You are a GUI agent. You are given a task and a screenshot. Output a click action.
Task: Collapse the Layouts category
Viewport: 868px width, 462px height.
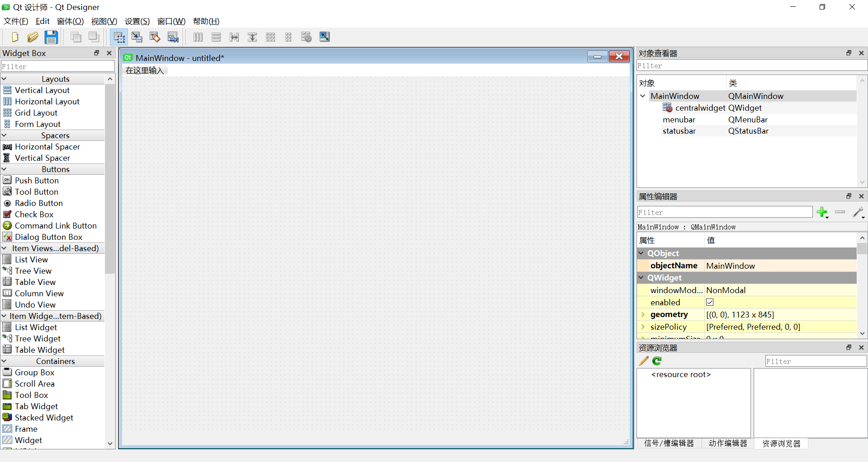[x=4, y=79]
